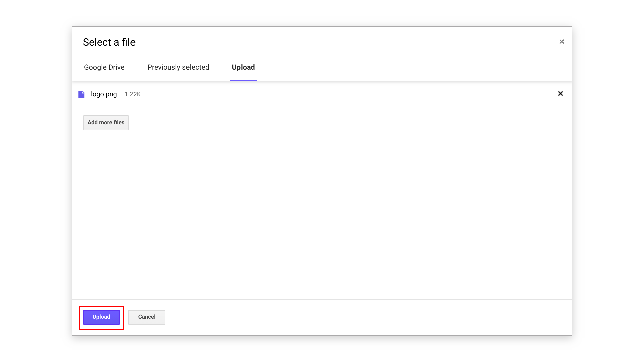This screenshot has width=644, height=362.
Task: Select the Upload tab
Action: [243, 67]
